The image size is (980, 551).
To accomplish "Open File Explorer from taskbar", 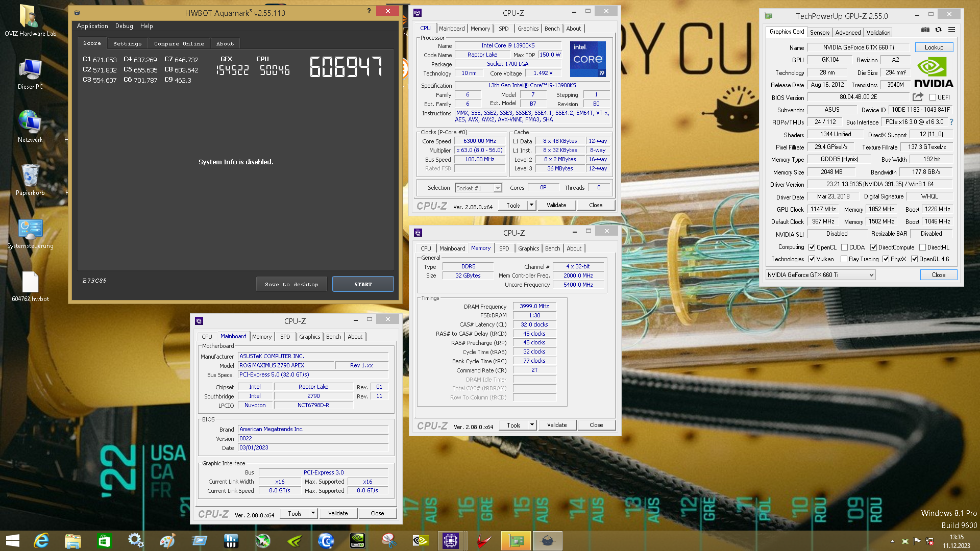I will click(72, 541).
